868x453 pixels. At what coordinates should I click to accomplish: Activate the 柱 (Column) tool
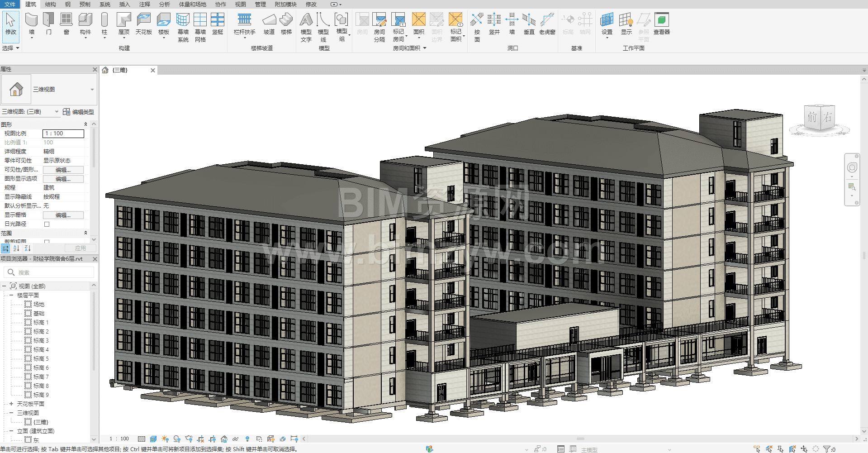pyautogui.click(x=104, y=24)
